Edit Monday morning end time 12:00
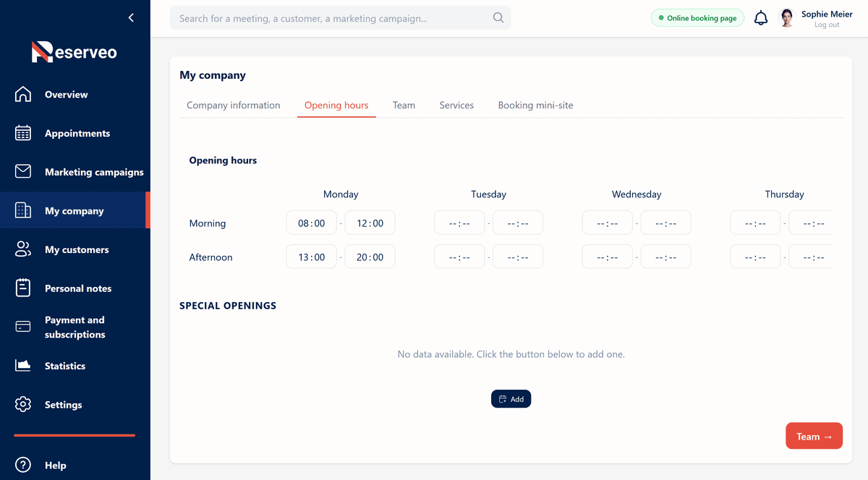 pos(370,223)
